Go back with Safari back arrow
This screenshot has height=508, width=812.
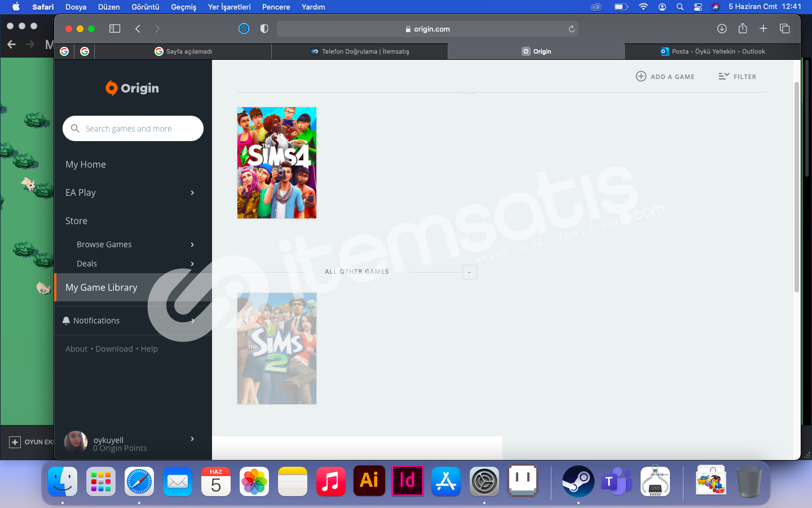click(x=138, y=29)
